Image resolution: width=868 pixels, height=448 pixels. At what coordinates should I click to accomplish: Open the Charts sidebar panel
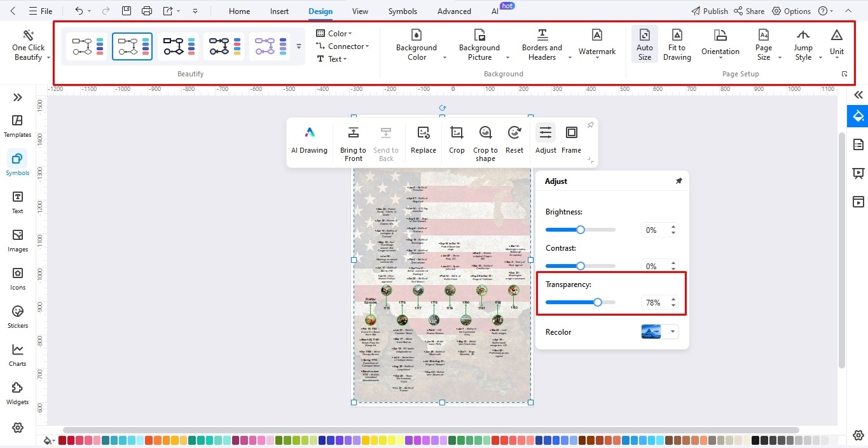click(x=17, y=355)
